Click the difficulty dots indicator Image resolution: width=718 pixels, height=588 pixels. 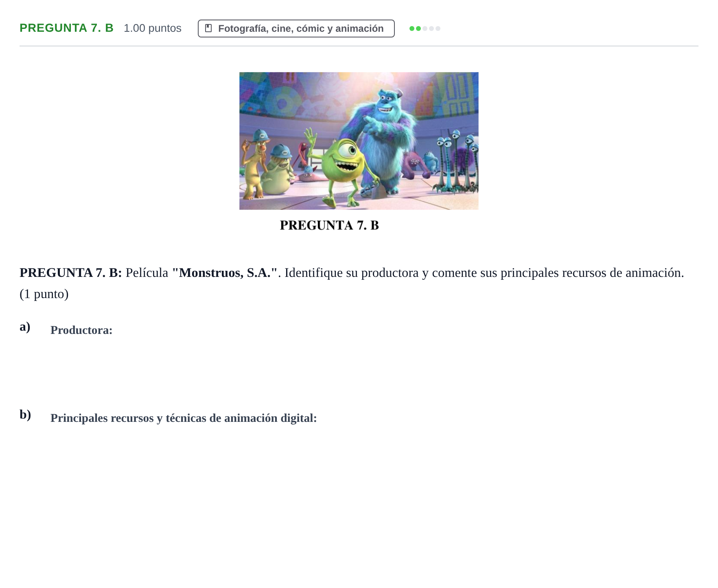[x=425, y=29]
